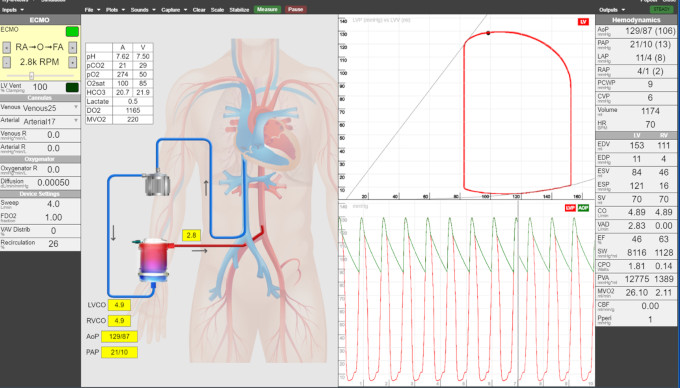Toggle the red LV legend badge on PV loop

(x=583, y=22)
